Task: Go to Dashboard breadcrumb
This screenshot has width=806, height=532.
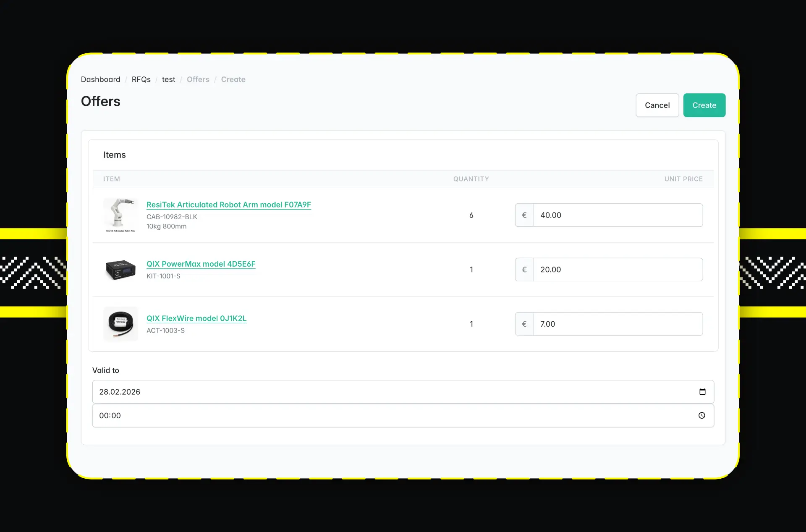Action: click(x=100, y=79)
